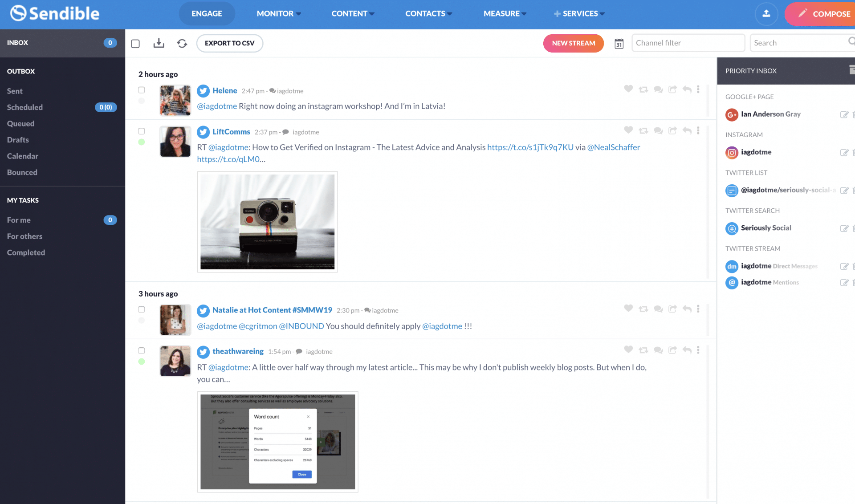Click the New Stream button
Viewport: 855px width, 504px height.
tap(573, 43)
